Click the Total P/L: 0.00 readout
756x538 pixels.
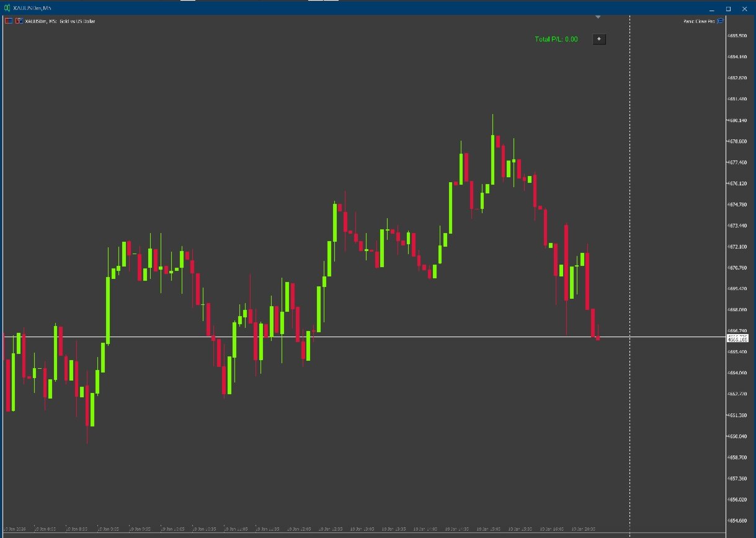pos(556,39)
